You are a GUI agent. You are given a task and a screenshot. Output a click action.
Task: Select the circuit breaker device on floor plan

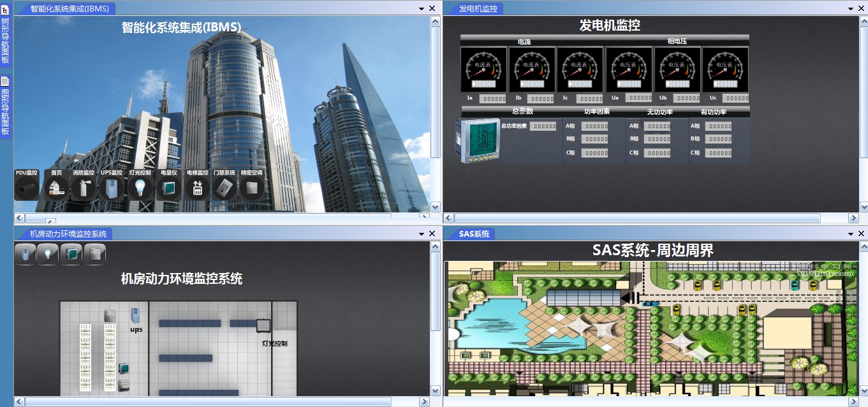click(x=124, y=385)
